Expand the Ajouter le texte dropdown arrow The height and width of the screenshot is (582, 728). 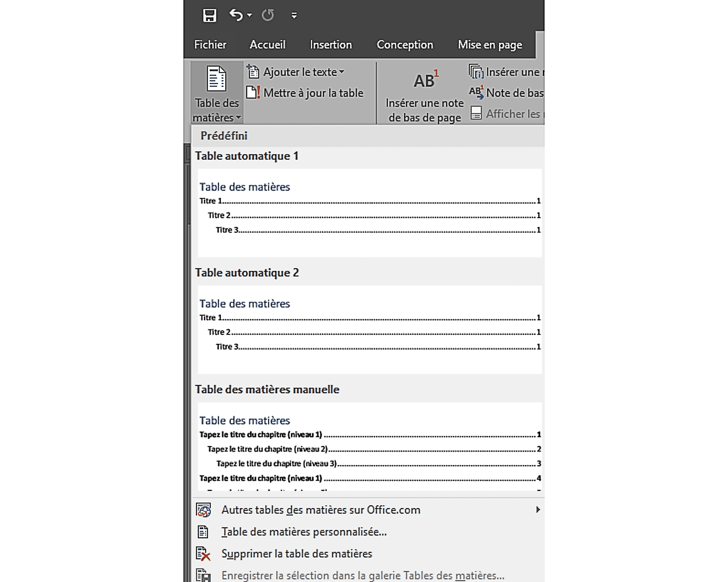pyautogui.click(x=341, y=72)
